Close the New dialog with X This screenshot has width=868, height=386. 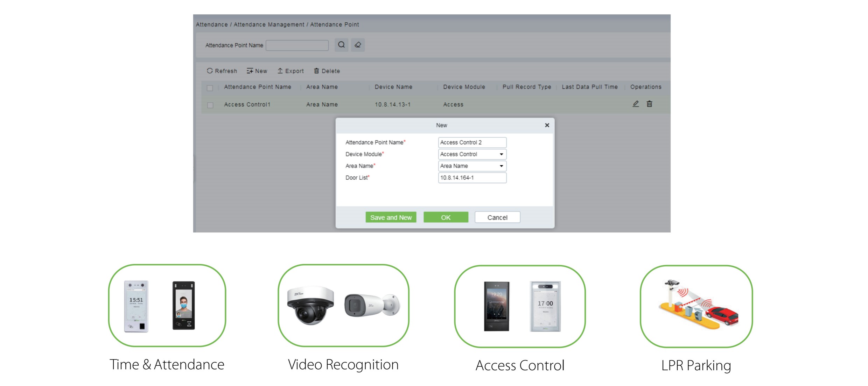[x=547, y=125]
